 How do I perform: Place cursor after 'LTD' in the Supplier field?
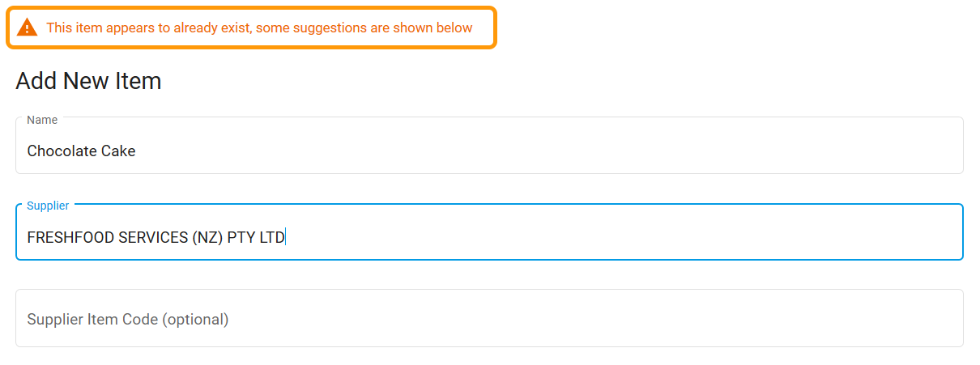click(x=286, y=238)
